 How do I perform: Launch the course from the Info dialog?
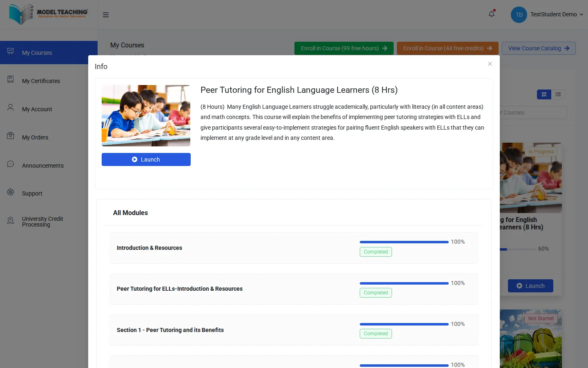pos(146,159)
